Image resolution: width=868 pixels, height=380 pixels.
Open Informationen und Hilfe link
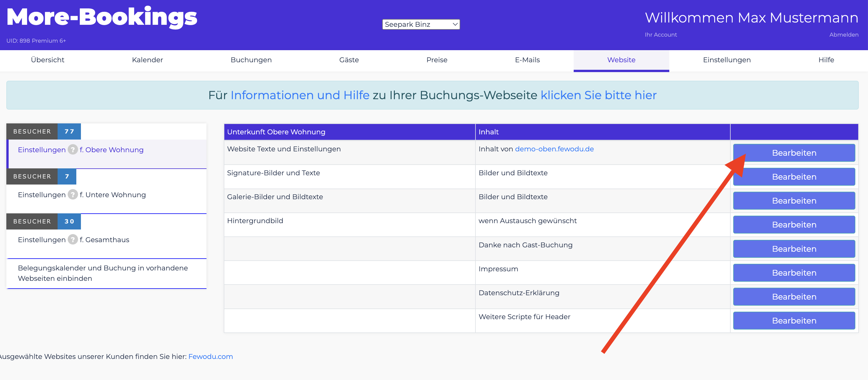300,95
